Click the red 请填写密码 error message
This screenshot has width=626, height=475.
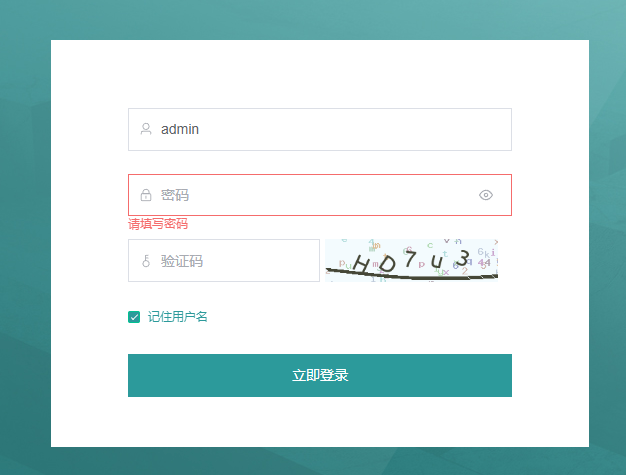[158, 224]
